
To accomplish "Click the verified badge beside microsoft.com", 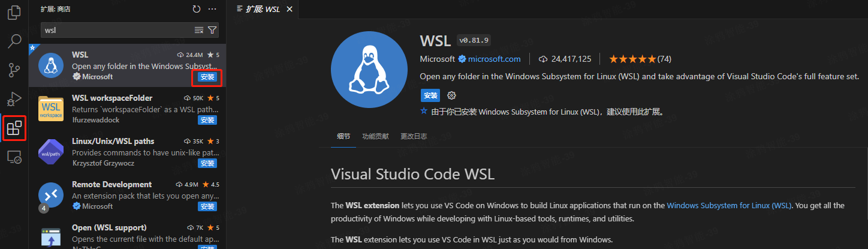I will click(462, 59).
